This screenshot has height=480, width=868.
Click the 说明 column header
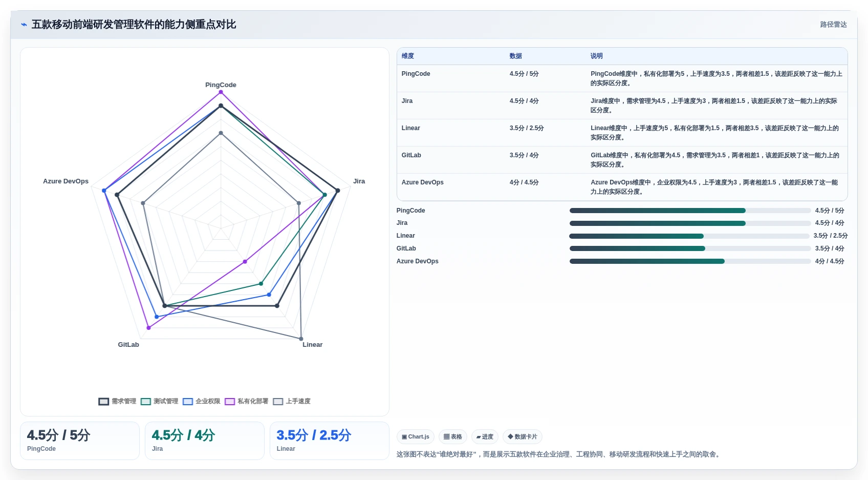(597, 56)
